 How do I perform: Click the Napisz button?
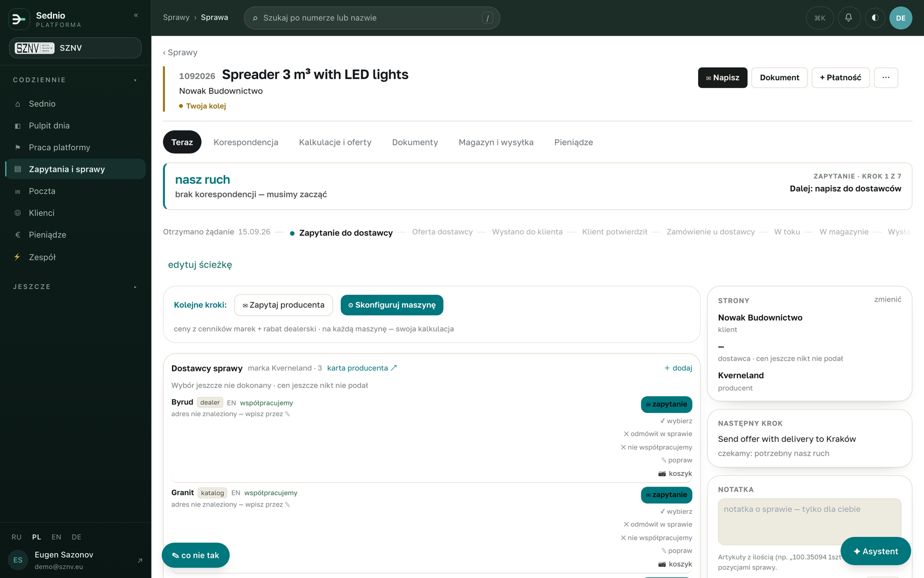pos(722,78)
